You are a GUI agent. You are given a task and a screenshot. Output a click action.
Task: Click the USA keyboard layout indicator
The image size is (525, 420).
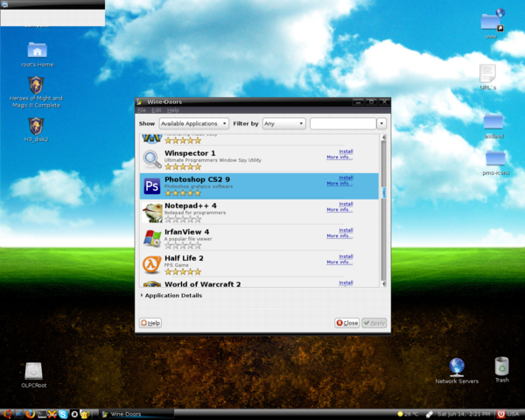(x=513, y=414)
